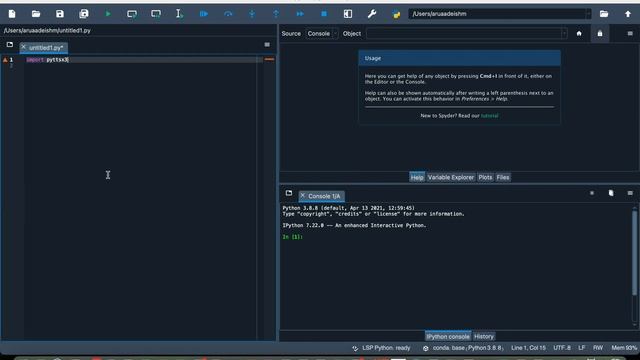The width and height of the screenshot is (640, 360).
Task: Execute current debug line (step over)
Action: (x=228, y=14)
